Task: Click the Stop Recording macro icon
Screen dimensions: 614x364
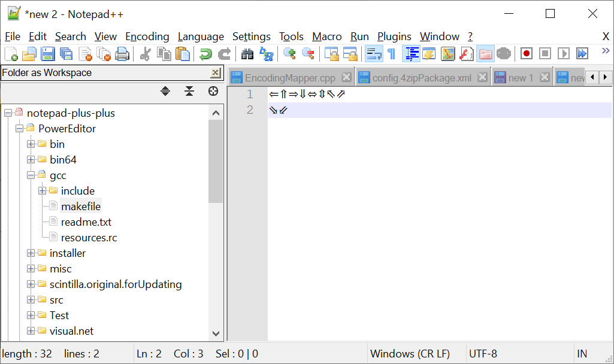Action: 545,54
